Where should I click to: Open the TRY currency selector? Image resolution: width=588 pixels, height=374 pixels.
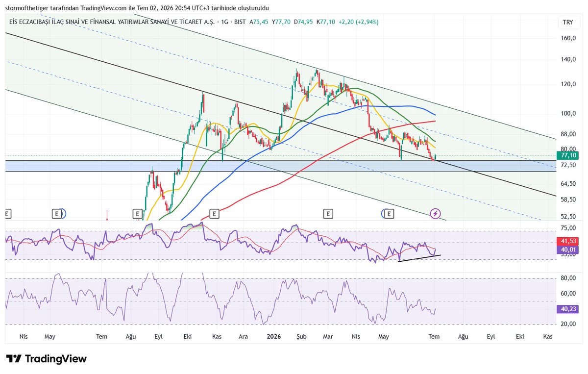pos(567,23)
